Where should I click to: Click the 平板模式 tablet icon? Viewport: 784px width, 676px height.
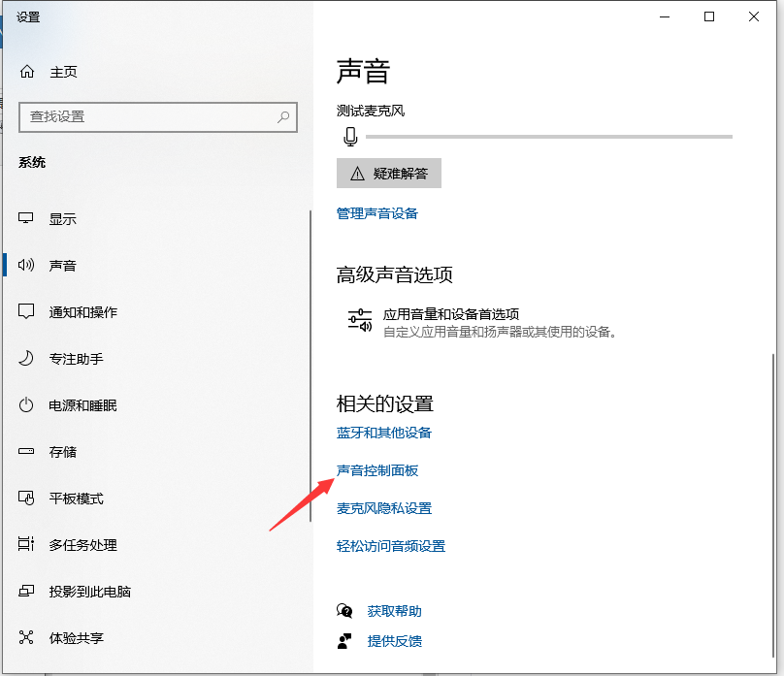coord(26,498)
